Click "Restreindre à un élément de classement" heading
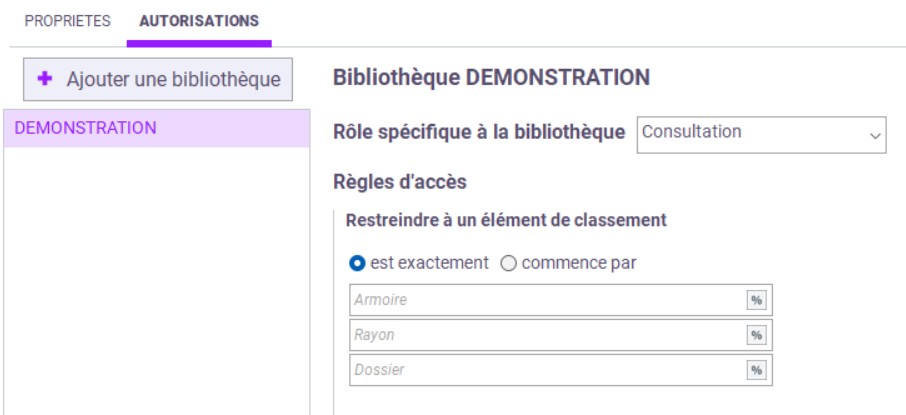The image size is (906, 415). (x=505, y=220)
